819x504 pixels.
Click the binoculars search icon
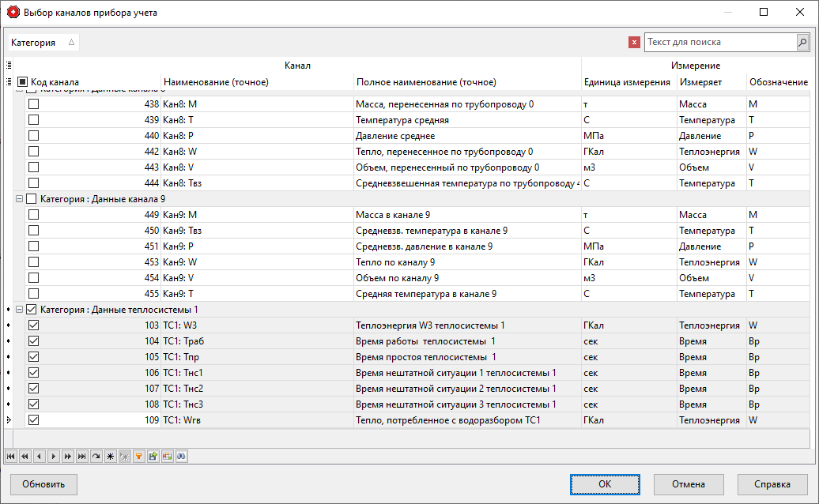coord(181,456)
